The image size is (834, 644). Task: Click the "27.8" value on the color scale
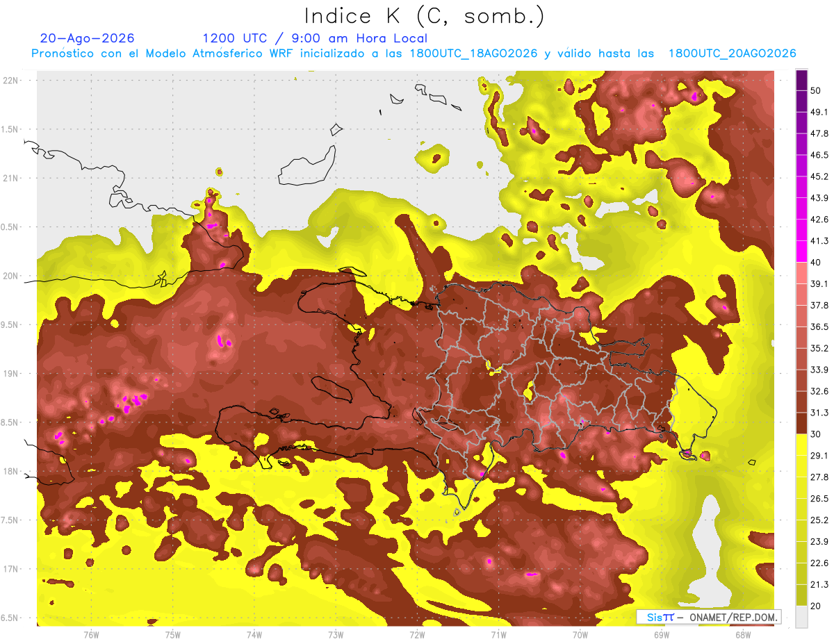tap(819, 477)
